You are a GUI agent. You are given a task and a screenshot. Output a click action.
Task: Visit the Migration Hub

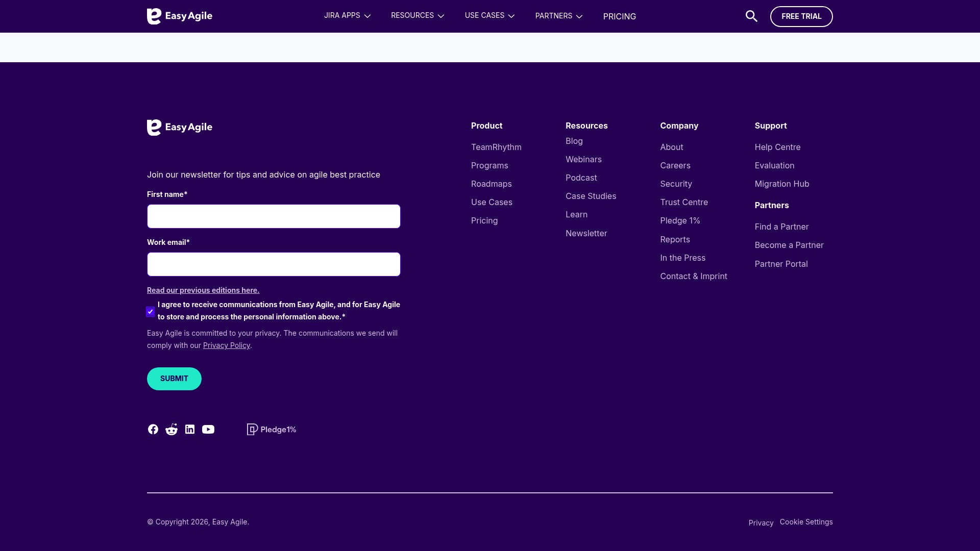click(x=782, y=184)
